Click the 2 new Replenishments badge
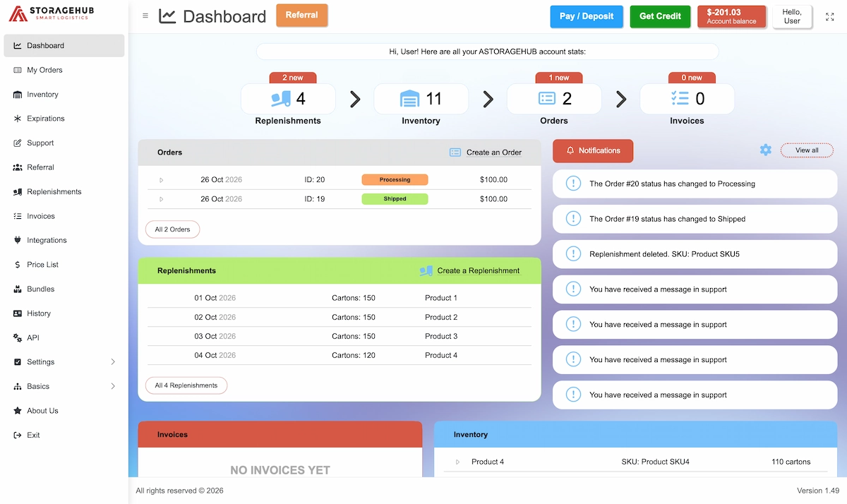This screenshot has height=504, width=847. point(293,78)
